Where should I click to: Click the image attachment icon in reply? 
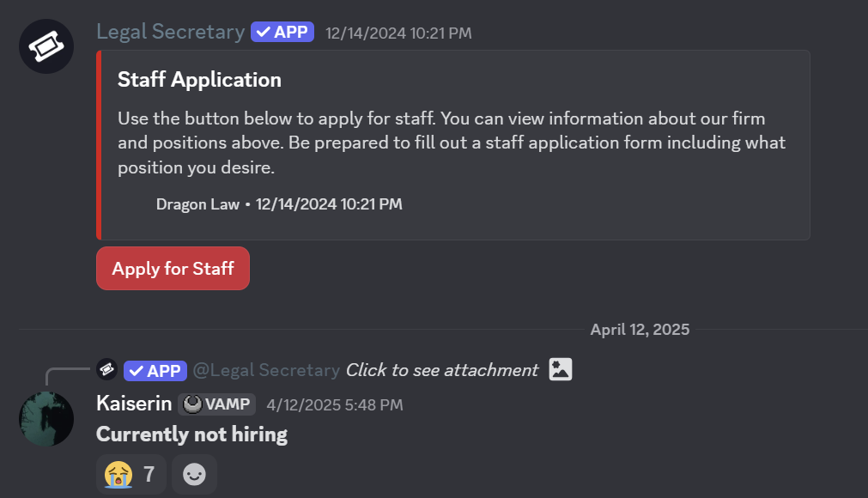coord(561,370)
